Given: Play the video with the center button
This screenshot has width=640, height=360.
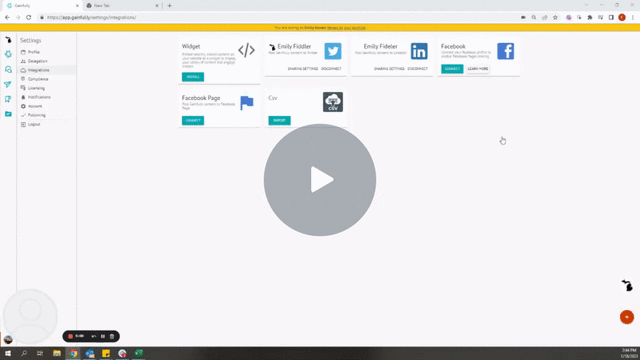Looking at the screenshot, I should pyautogui.click(x=320, y=180).
